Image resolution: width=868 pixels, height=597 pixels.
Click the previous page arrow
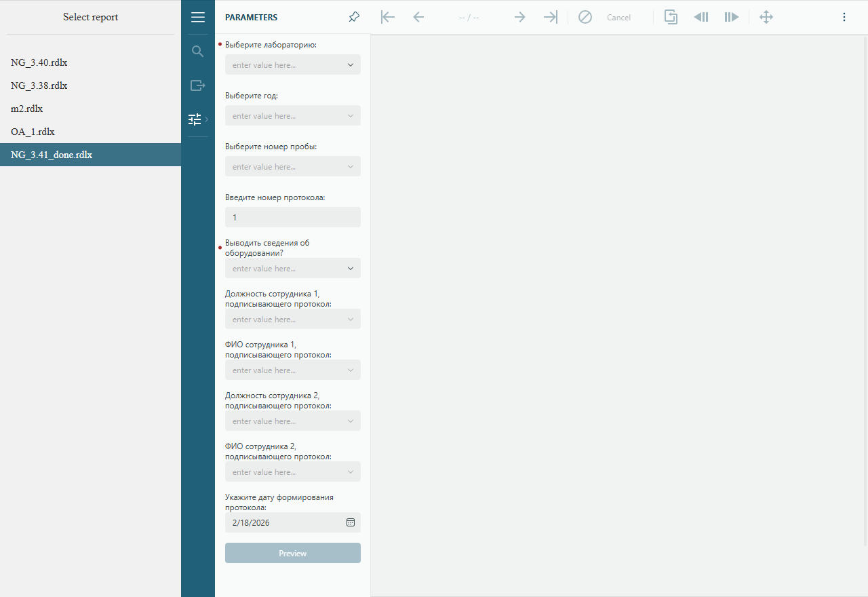pyautogui.click(x=418, y=18)
